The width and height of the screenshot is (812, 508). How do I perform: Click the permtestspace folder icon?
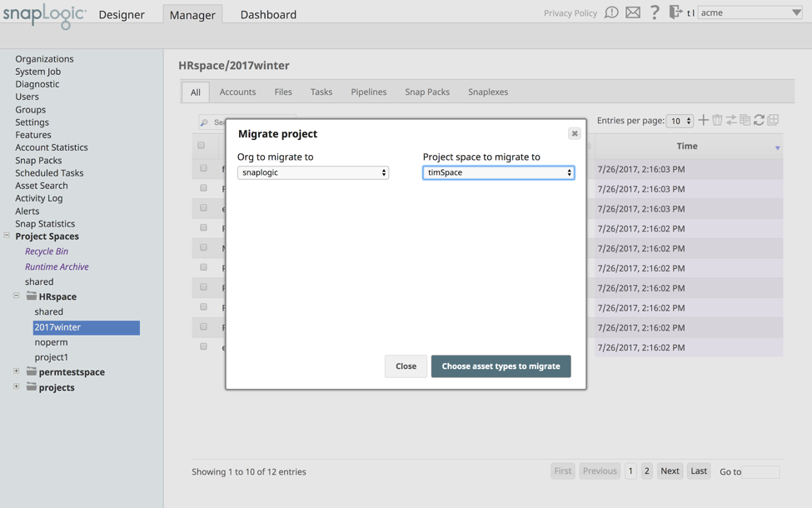[32, 371]
